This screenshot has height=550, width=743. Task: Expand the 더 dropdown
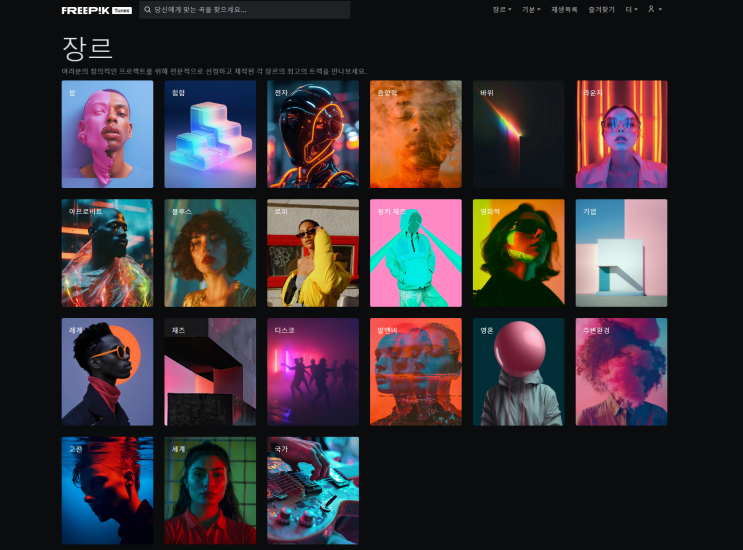(632, 9)
